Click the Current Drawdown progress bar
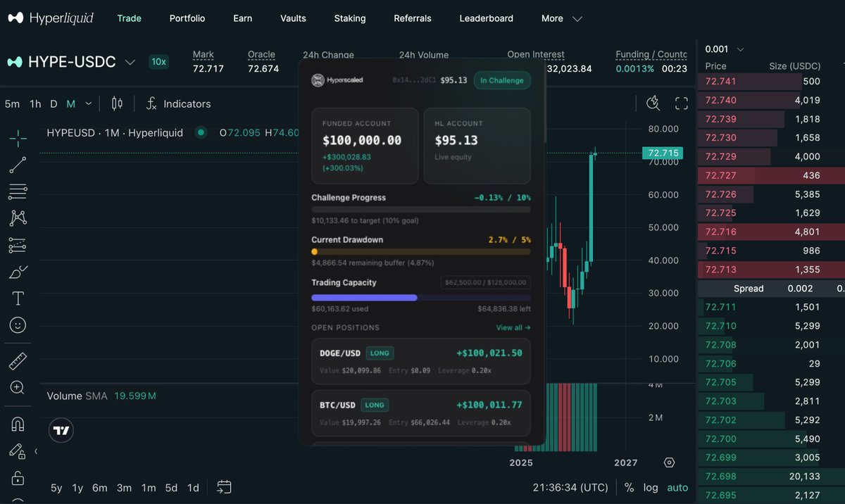Image resolution: width=845 pixels, height=504 pixels. tap(421, 251)
